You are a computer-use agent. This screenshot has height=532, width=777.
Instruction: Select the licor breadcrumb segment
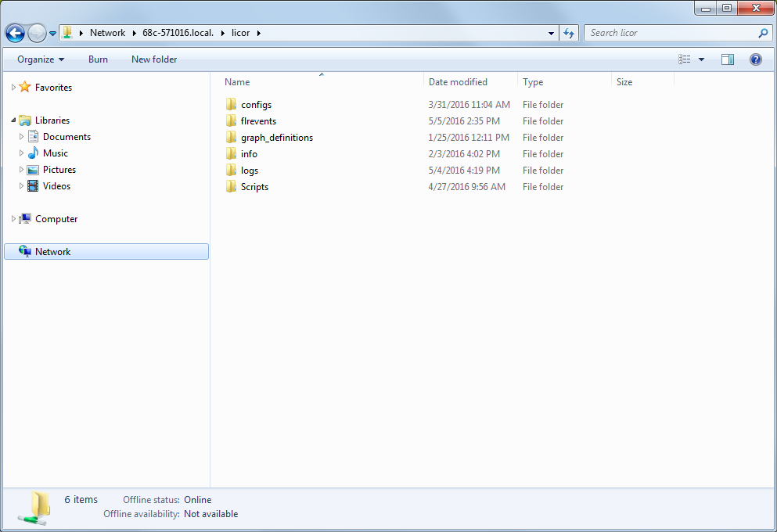(240, 33)
